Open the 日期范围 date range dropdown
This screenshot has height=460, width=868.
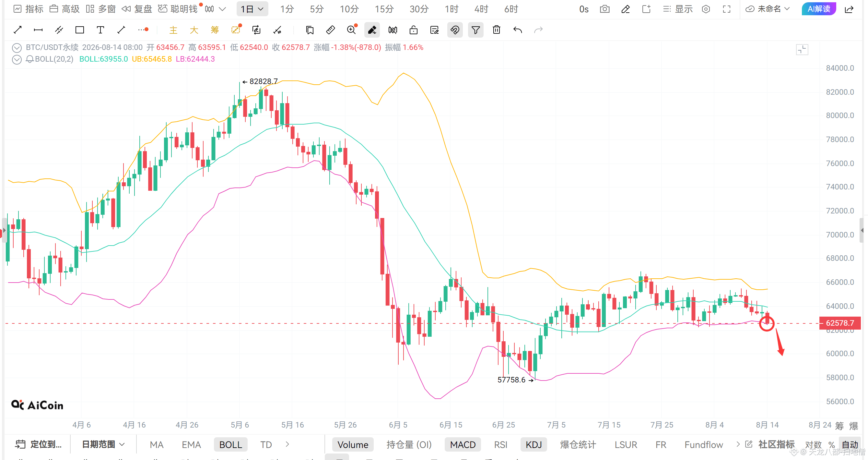tap(103, 444)
